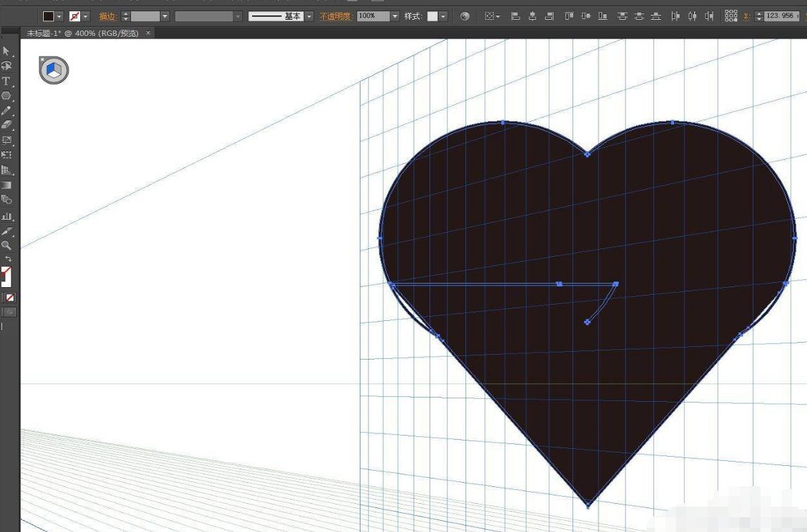The height and width of the screenshot is (532, 807).
Task: Open the 描边 stroke panel link
Action: coord(107,16)
